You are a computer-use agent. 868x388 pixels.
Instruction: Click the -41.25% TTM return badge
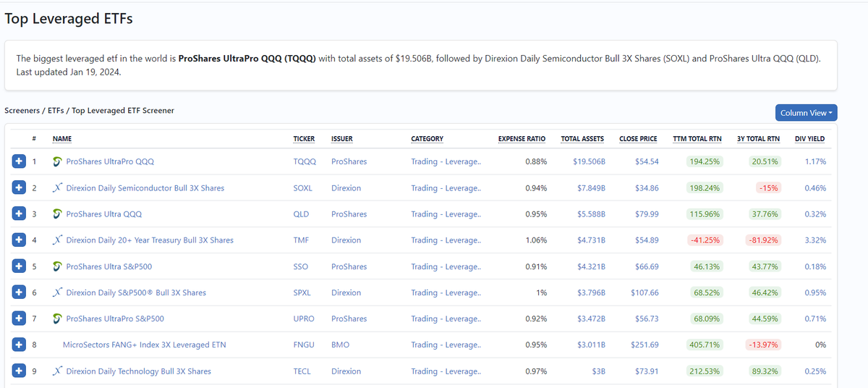coord(704,240)
